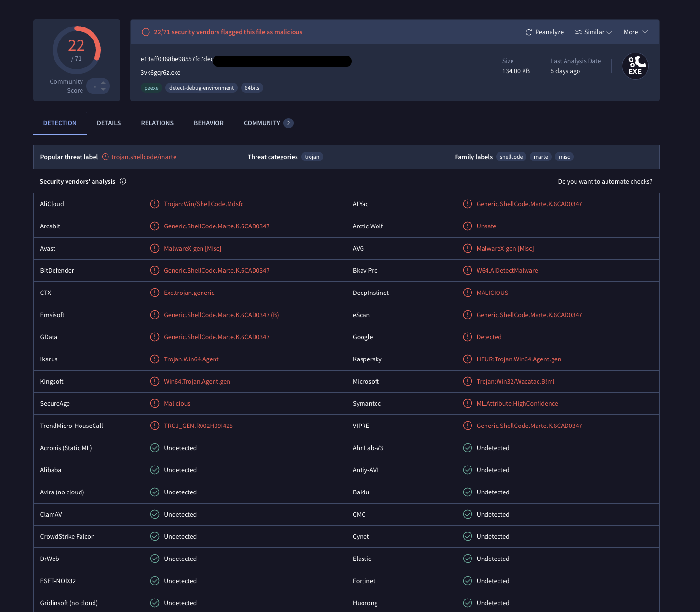The height and width of the screenshot is (612, 700).
Task: Click the Similar wave icon
Action: [578, 32]
